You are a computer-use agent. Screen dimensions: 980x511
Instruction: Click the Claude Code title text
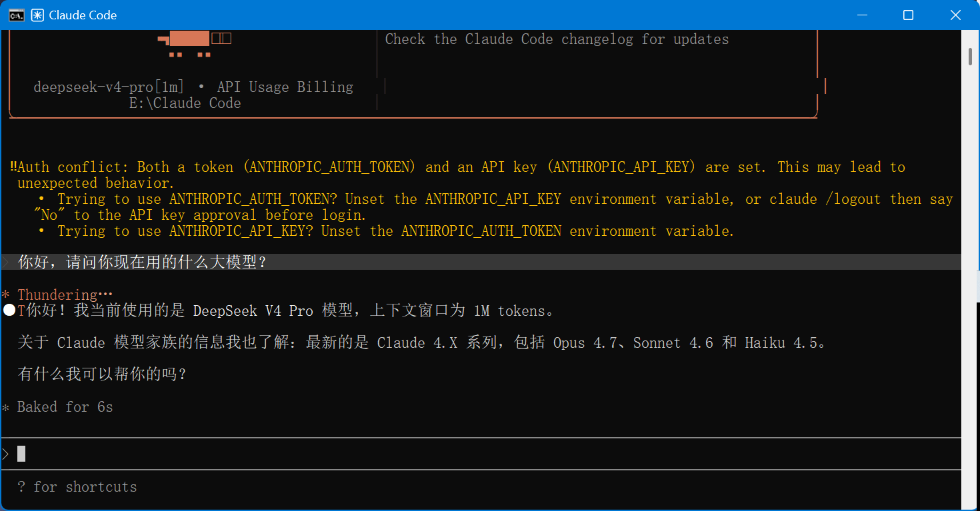click(83, 15)
